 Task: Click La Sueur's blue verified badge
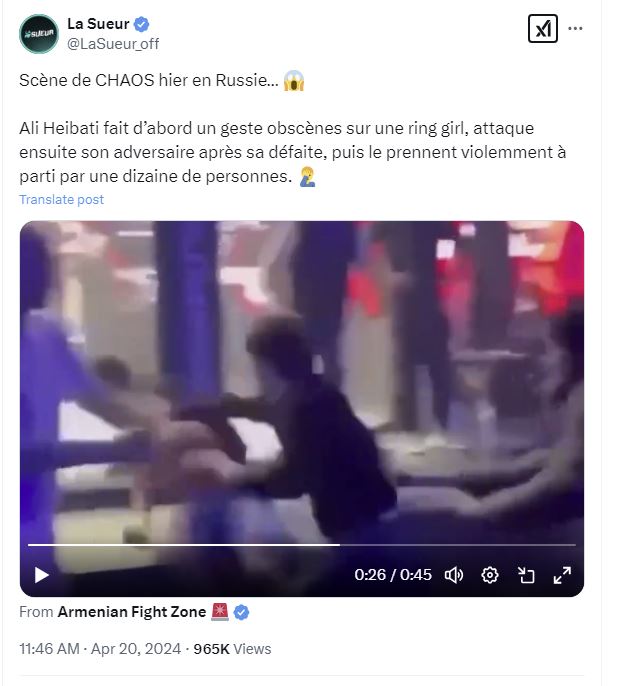click(x=141, y=24)
